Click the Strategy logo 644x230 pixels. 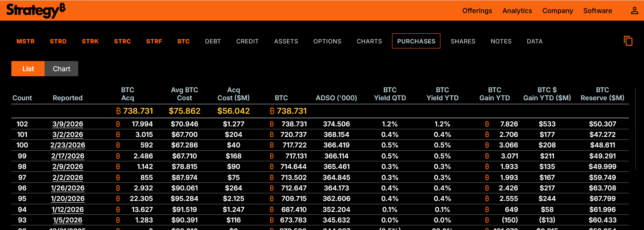[36, 10]
